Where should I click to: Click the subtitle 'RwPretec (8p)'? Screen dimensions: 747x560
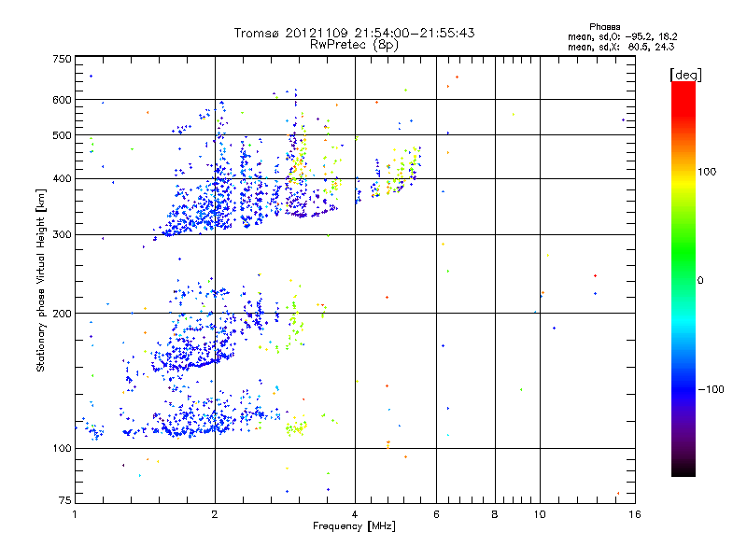pos(354,45)
